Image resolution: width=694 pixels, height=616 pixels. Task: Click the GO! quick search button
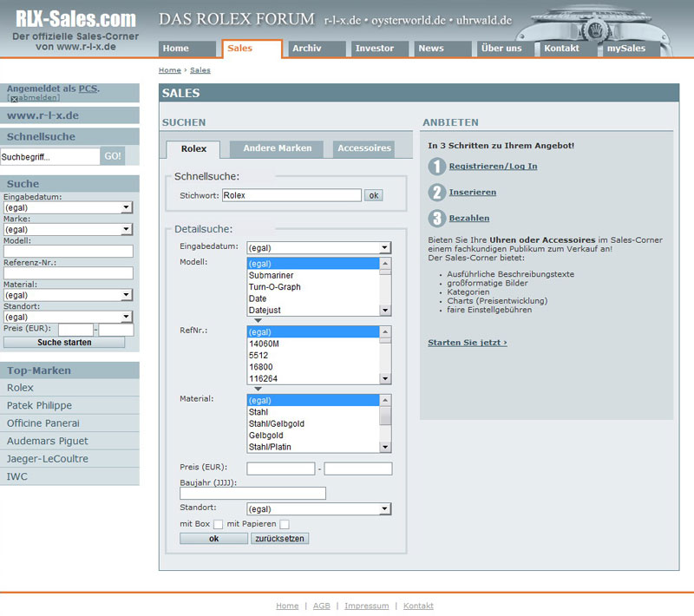pos(113,156)
